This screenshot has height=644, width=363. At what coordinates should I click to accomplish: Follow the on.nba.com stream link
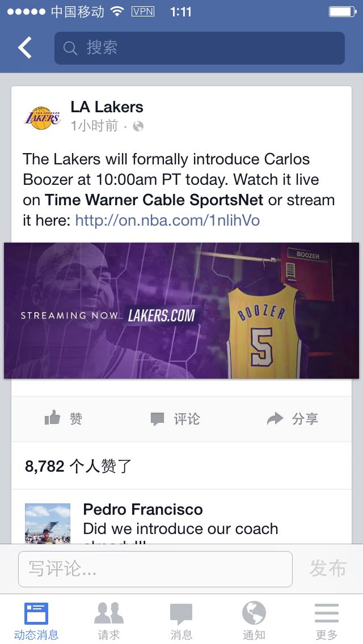[167, 221]
